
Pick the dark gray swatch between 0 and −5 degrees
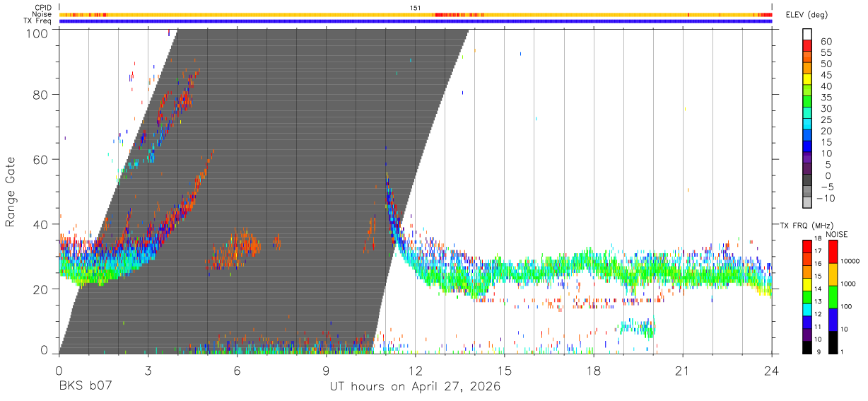click(807, 181)
